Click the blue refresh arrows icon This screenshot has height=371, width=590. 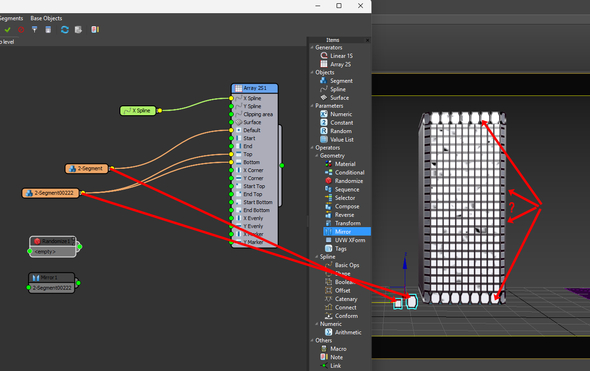tap(65, 30)
